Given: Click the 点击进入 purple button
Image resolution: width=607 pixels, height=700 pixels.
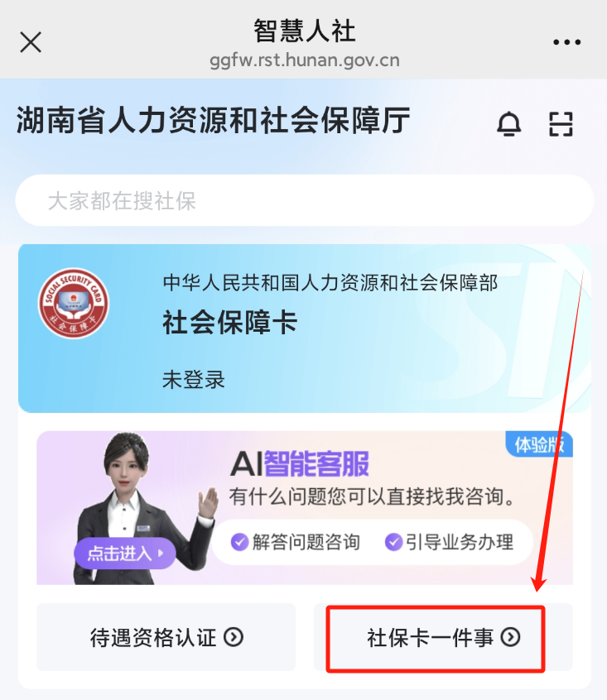Looking at the screenshot, I should (124, 554).
